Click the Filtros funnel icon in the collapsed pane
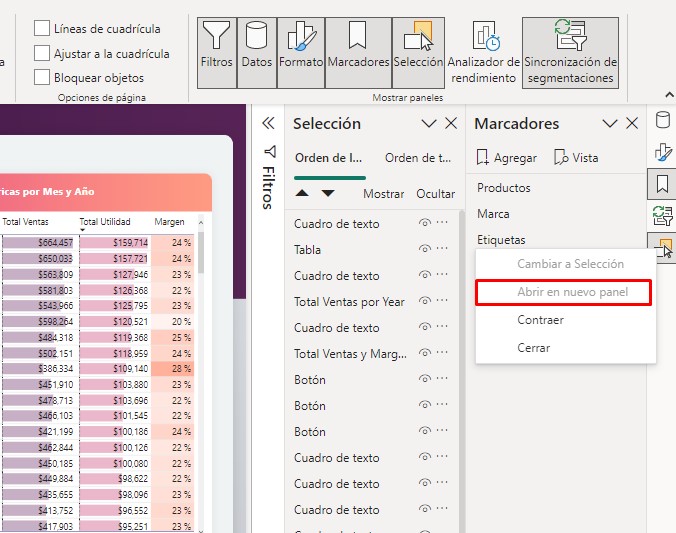This screenshot has width=676, height=533. [x=270, y=151]
